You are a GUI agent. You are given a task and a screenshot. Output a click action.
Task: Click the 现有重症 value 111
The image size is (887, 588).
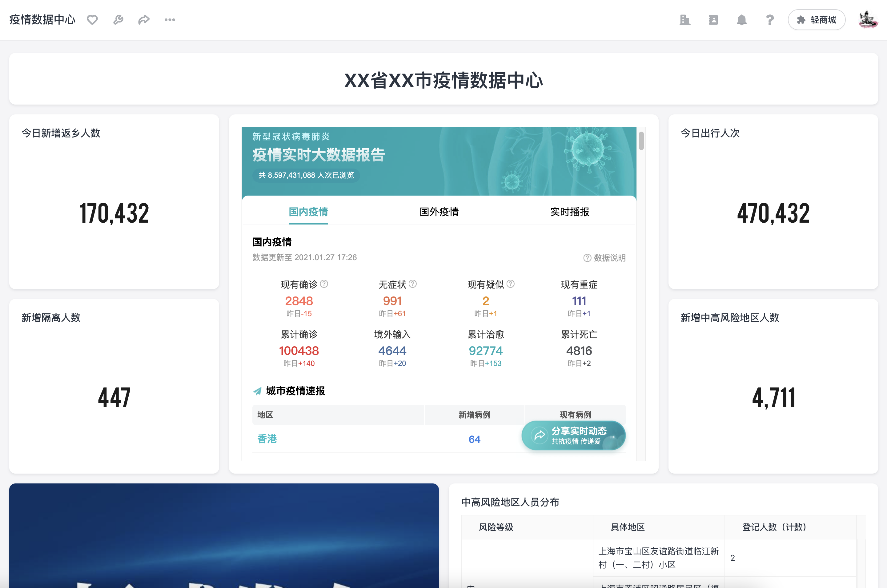coord(579,301)
